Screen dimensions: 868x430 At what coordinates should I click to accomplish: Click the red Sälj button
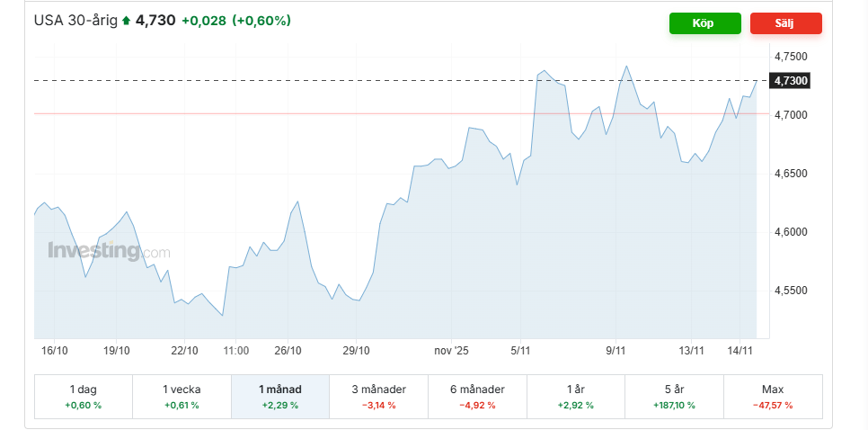(785, 23)
